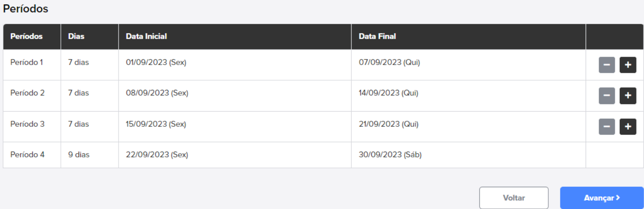Click the minus icon for Período 3
This screenshot has height=209, width=644.
point(607,127)
